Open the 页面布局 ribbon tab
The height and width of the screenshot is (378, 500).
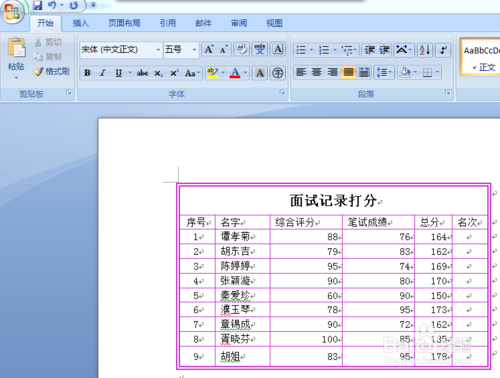[x=124, y=23]
